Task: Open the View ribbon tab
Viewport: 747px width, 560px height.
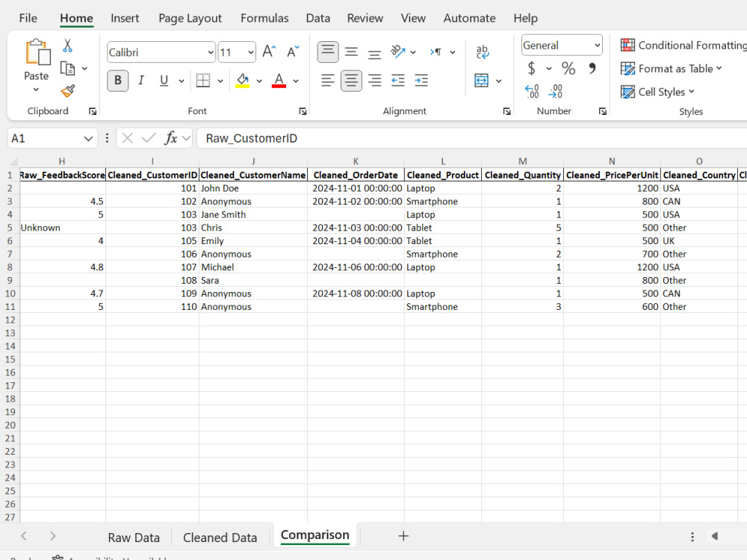Action: tap(413, 18)
